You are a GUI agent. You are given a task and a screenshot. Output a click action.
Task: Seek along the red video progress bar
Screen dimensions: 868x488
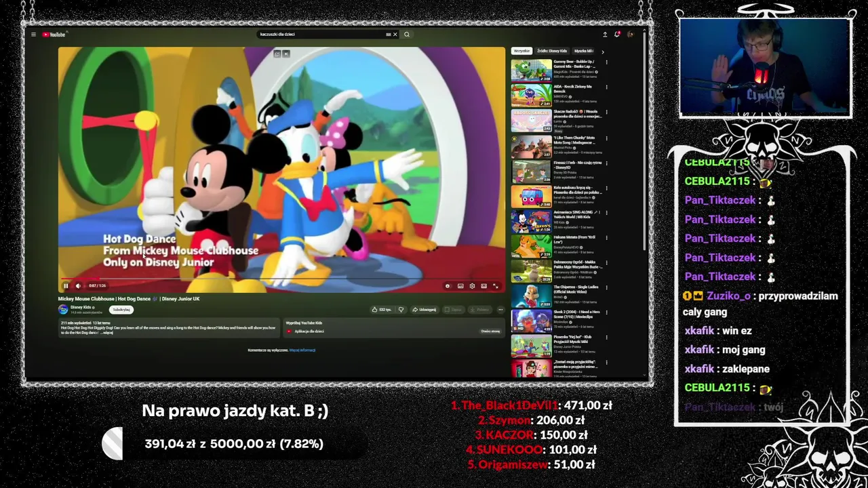click(281, 279)
